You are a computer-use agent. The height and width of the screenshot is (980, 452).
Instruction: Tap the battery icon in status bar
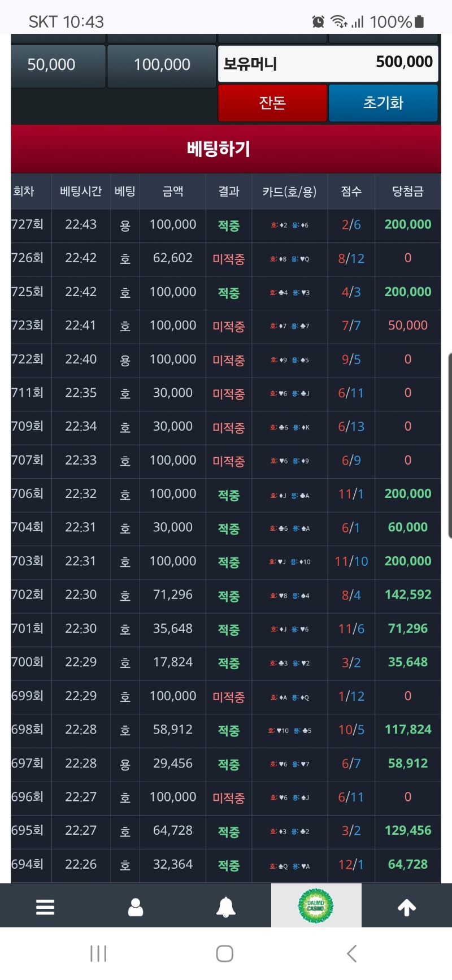419,21
